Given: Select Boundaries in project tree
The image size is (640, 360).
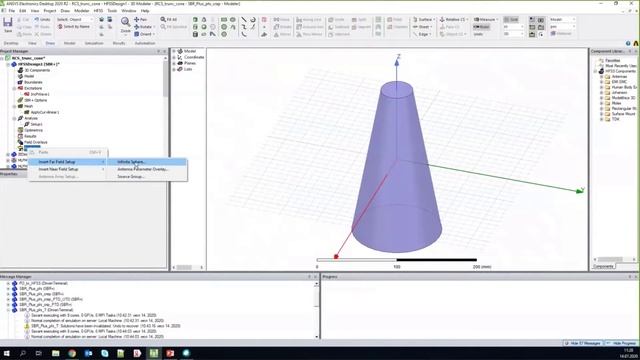Looking at the screenshot, I should pyautogui.click(x=33, y=82).
